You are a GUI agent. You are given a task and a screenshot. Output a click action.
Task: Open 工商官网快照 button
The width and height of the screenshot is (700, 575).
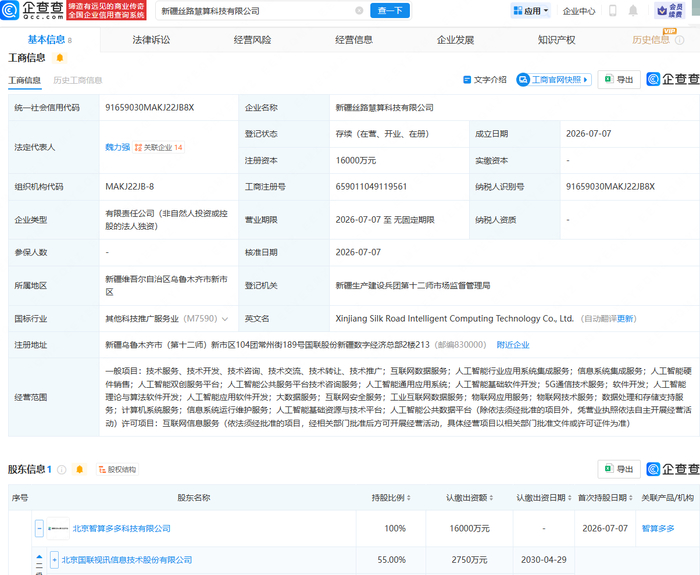point(554,79)
